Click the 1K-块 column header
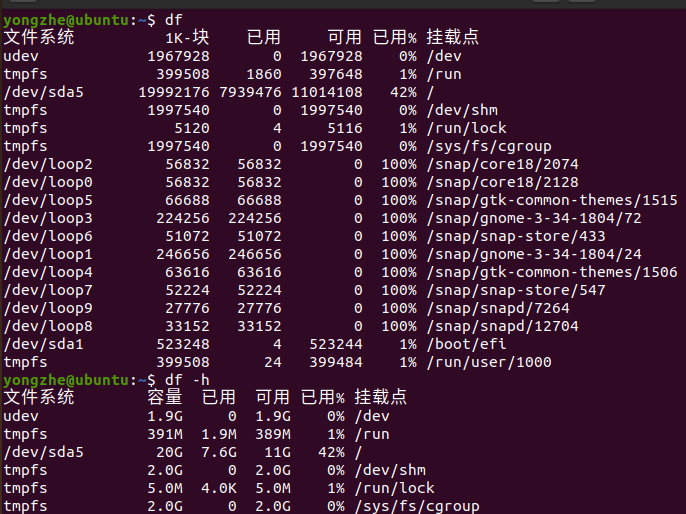This screenshot has height=514, width=686. point(187,37)
